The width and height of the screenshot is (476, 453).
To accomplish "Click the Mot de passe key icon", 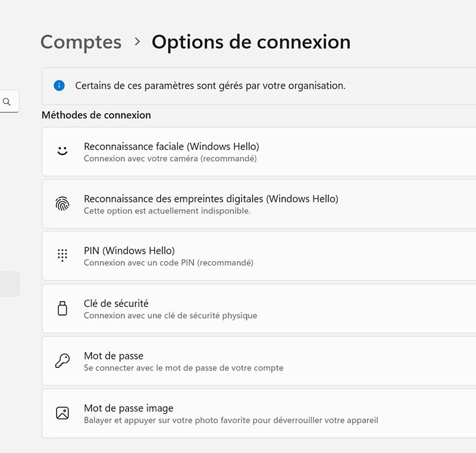I will [x=62, y=361].
